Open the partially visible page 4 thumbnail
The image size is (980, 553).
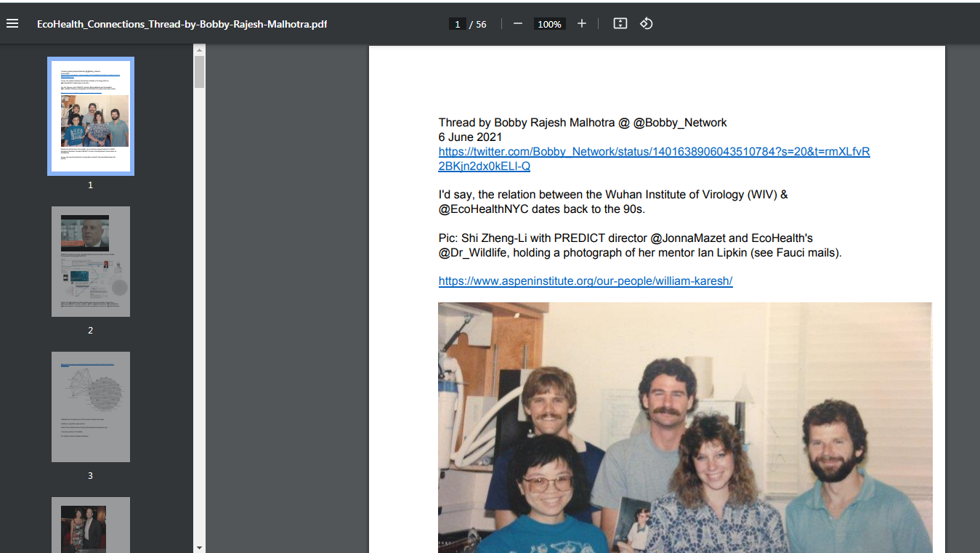(91, 525)
